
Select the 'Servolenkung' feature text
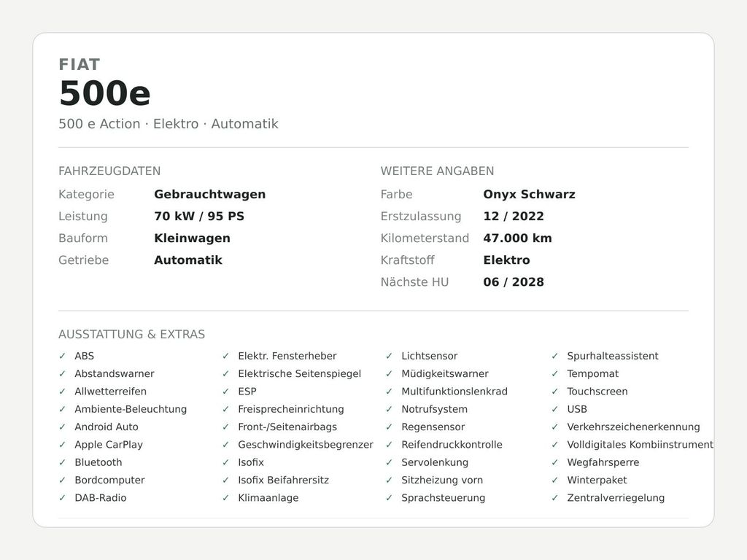click(x=435, y=462)
